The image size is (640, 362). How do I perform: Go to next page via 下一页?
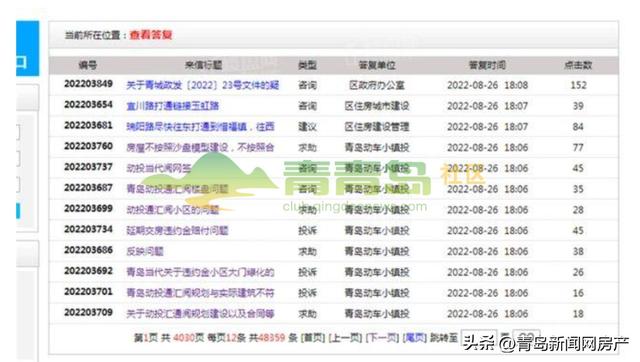(382, 338)
